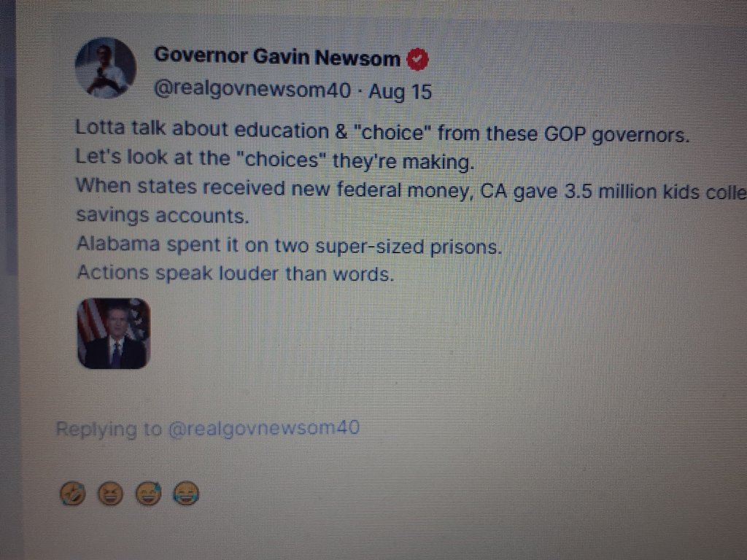This screenshot has width=747, height=560.
Task: Open the attached photo thumbnail with flag
Action: 114,333
